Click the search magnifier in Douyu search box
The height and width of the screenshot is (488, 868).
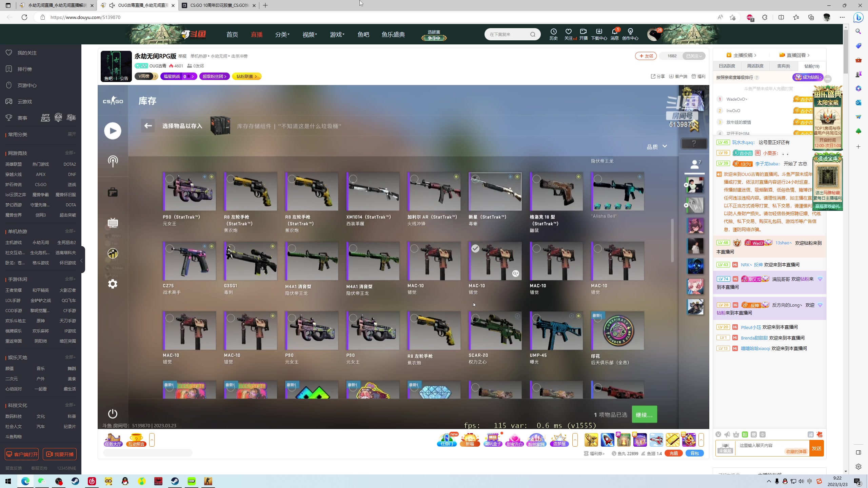click(x=533, y=34)
